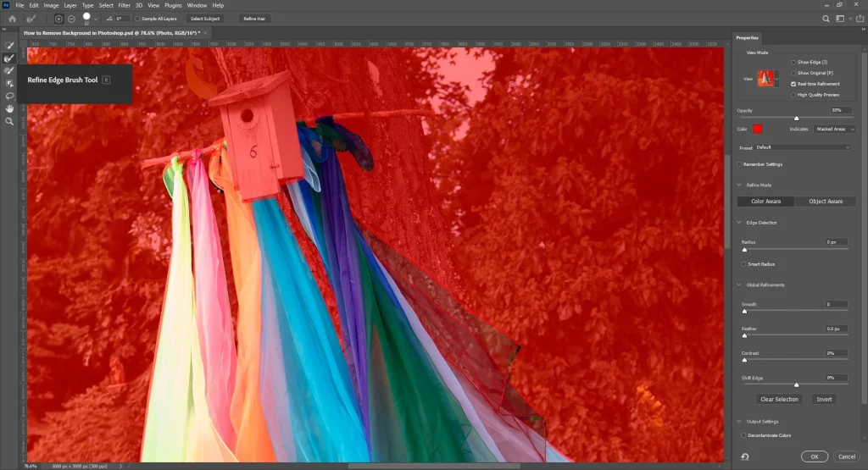868x470 pixels.
Task: Select the Zoom tool
Action: tap(9, 121)
